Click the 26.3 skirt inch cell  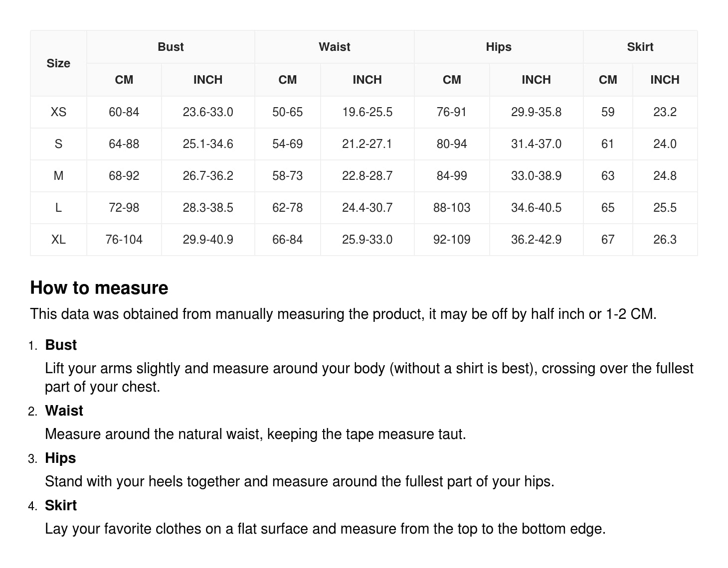click(x=665, y=240)
